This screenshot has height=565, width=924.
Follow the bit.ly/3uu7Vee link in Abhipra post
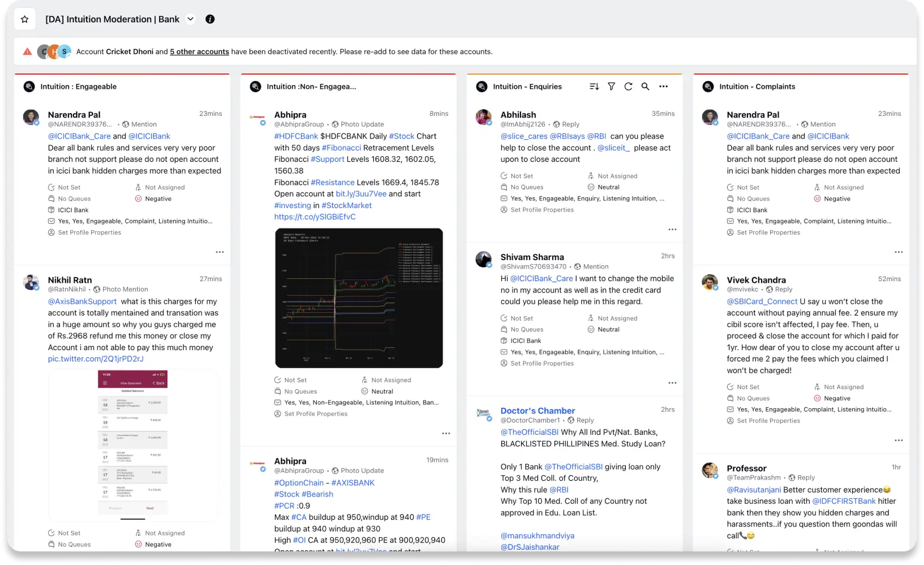(361, 194)
